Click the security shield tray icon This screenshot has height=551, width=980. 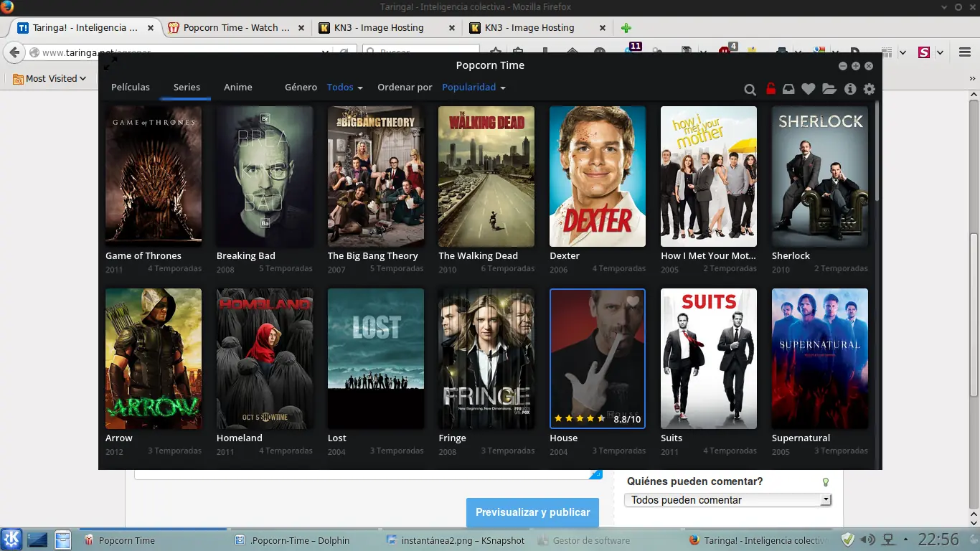coord(847,540)
